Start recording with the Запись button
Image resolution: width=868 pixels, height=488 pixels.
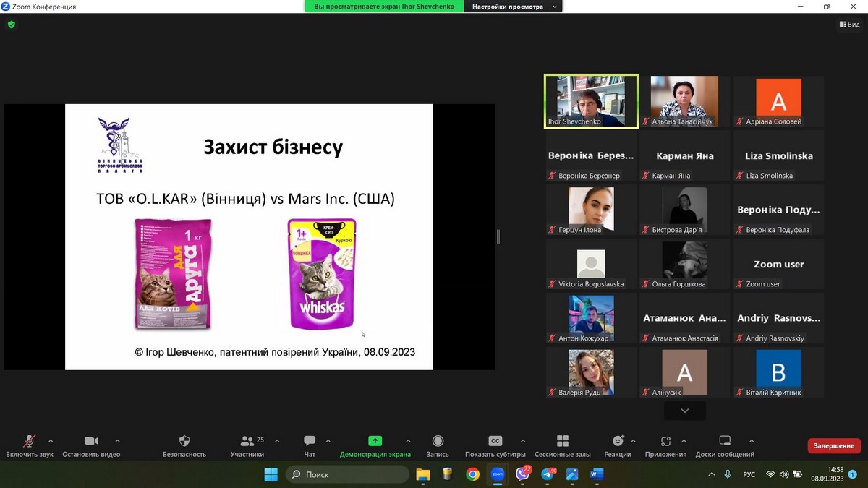click(x=438, y=441)
